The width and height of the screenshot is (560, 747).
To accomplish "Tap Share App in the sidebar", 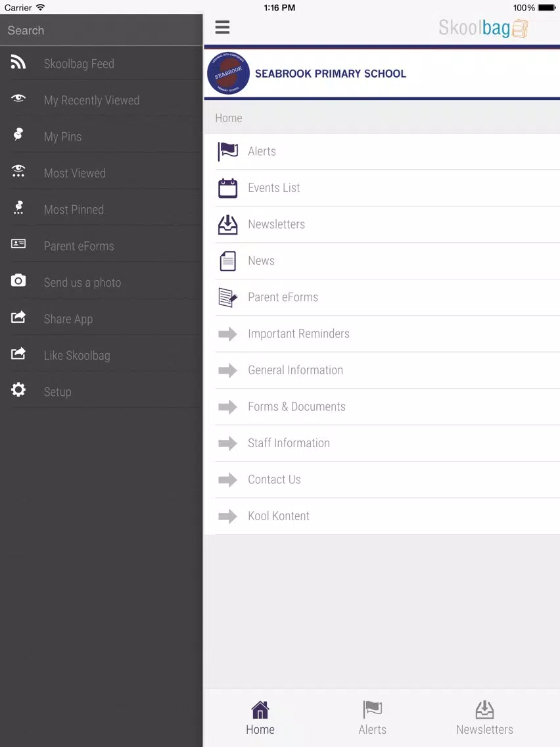I will click(x=101, y=319).
